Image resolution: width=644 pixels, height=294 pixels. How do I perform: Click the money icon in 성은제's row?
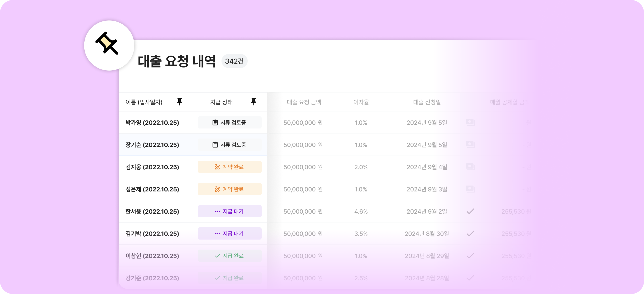[470, 189]
